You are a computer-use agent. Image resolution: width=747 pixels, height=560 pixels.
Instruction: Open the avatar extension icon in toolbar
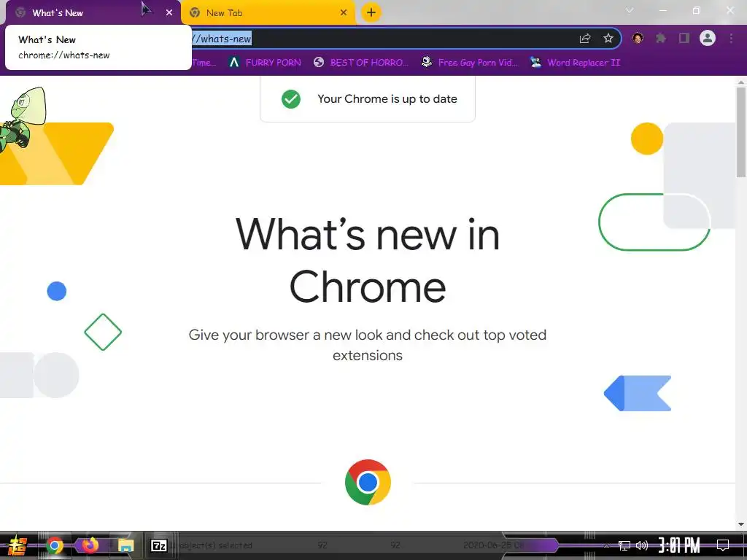coord(638,38)
